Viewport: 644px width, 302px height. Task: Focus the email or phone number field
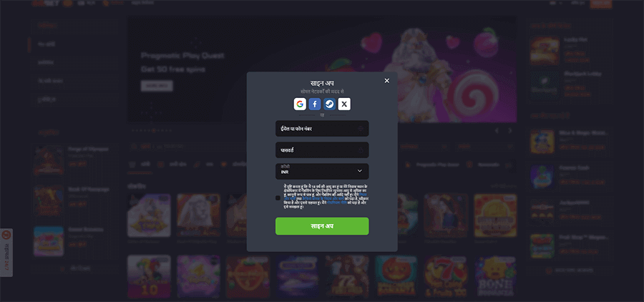click(322, 129)
